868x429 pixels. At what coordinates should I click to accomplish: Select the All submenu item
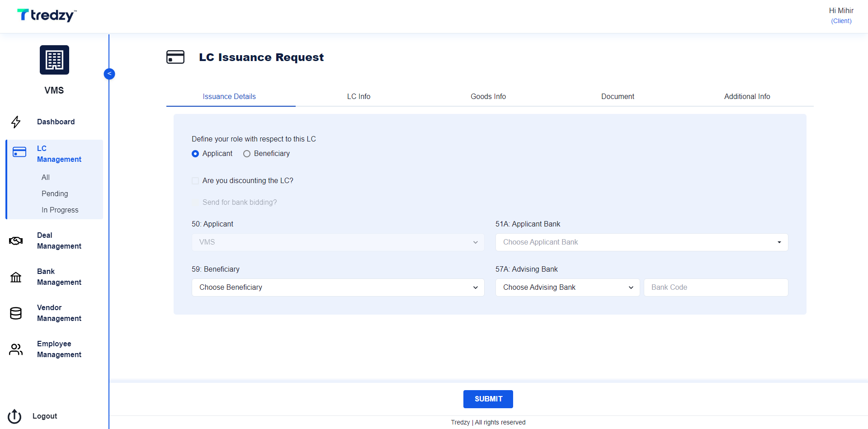46,178
